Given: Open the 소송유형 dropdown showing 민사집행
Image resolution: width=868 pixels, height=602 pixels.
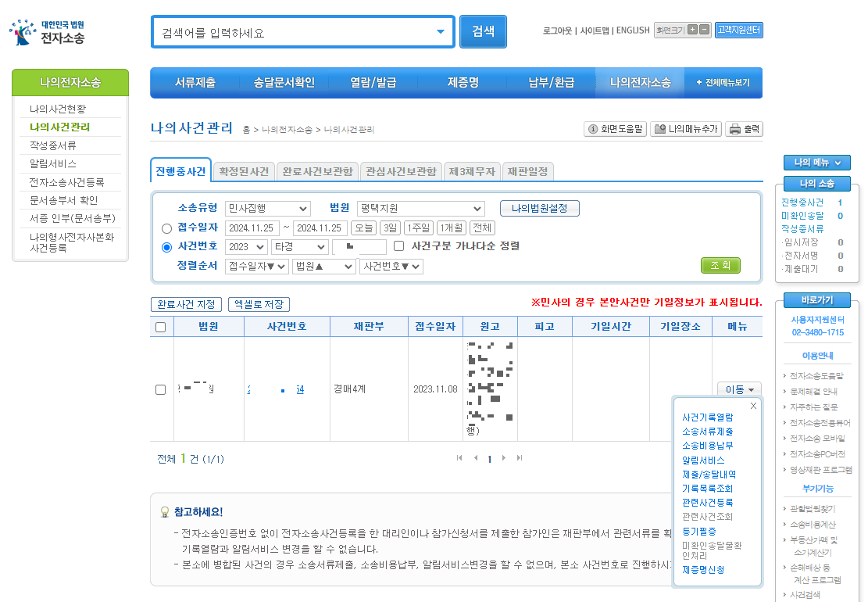Looking at the screenshot, I should pyautogui.click(x=267, y=208).
